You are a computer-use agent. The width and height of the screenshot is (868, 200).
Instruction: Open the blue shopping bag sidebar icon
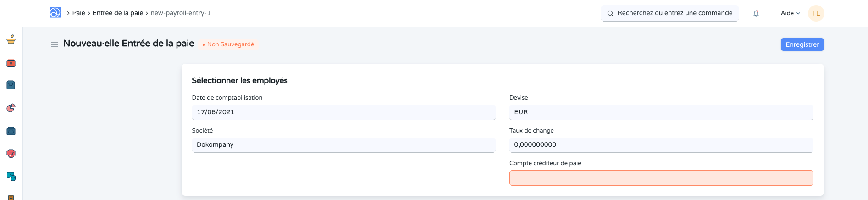[11, 85]
